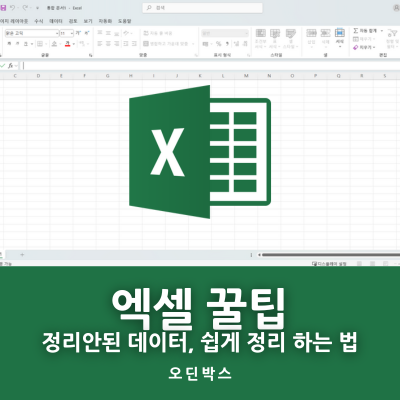
Task: Decrease the font size
Action: pos(87,33)
